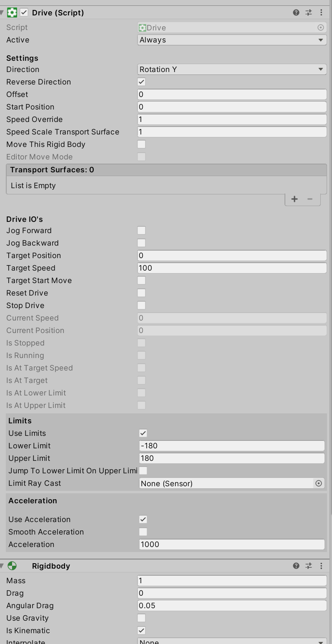Enable Move This Rigid Body checkbox
This screenshot has width=332, height=644.
[x=142, y=144]
